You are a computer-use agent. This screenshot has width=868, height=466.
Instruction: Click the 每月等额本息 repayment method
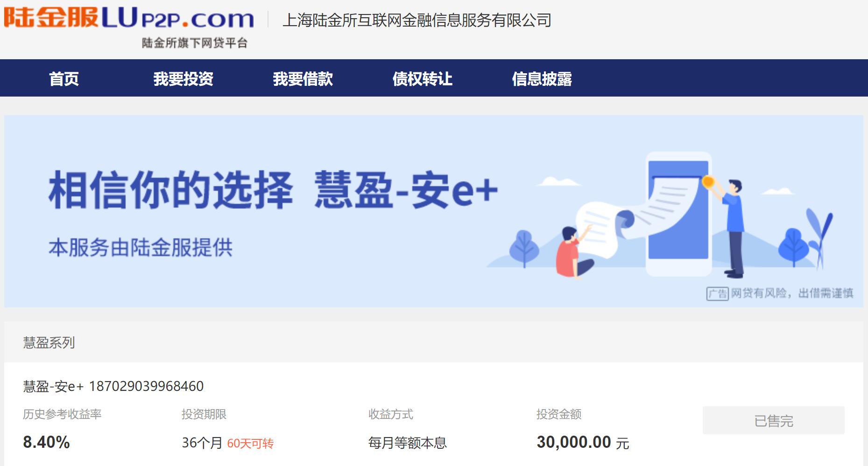click(x=408, y=443)
